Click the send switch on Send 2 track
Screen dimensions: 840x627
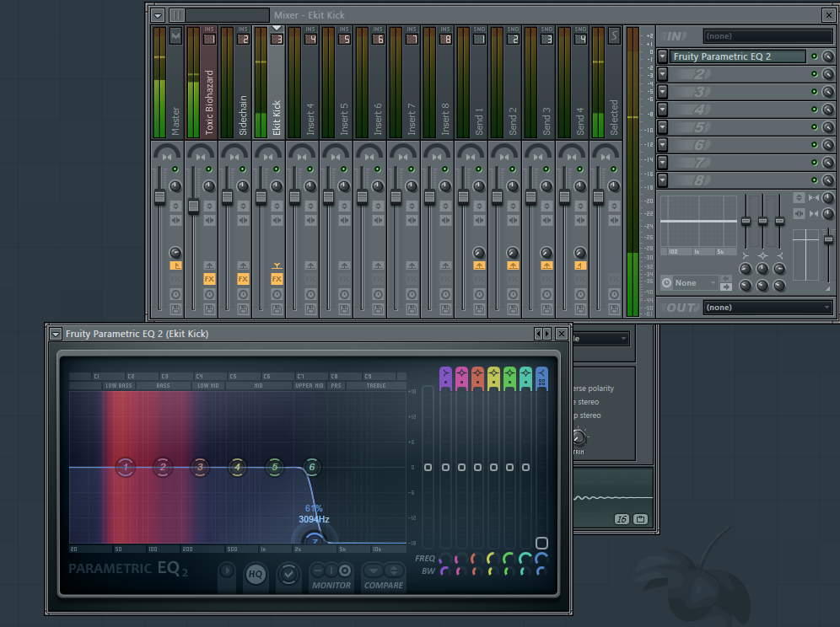(x=513, y=265)
